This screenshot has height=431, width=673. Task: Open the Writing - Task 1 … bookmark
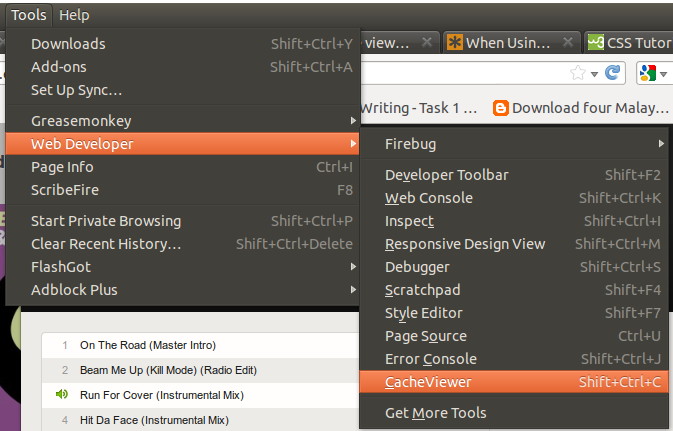419,108
